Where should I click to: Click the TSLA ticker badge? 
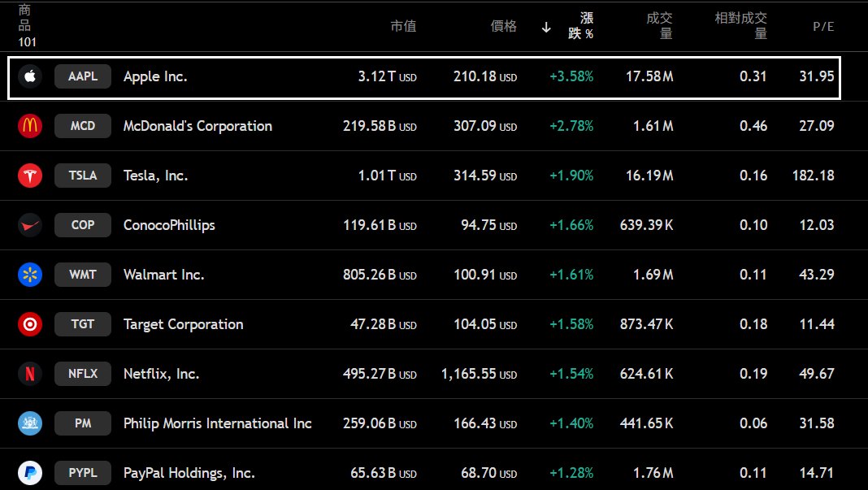tap(83, 176)
